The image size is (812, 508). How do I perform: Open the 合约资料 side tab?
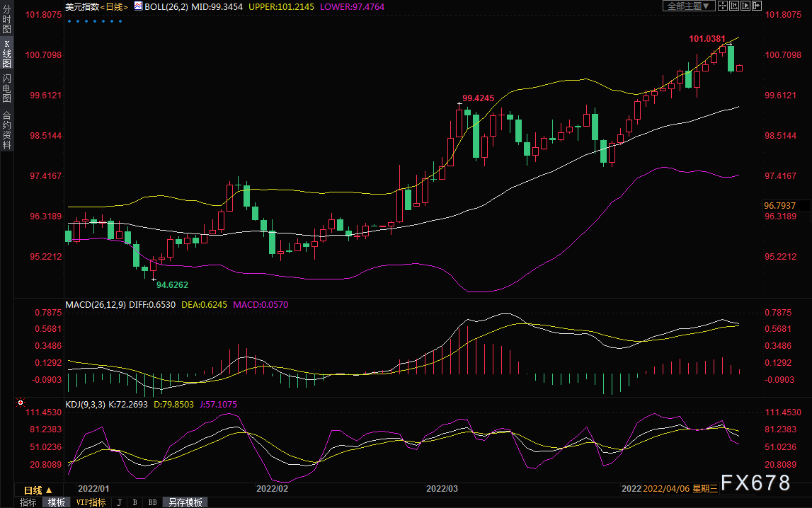tap(7, 130)
